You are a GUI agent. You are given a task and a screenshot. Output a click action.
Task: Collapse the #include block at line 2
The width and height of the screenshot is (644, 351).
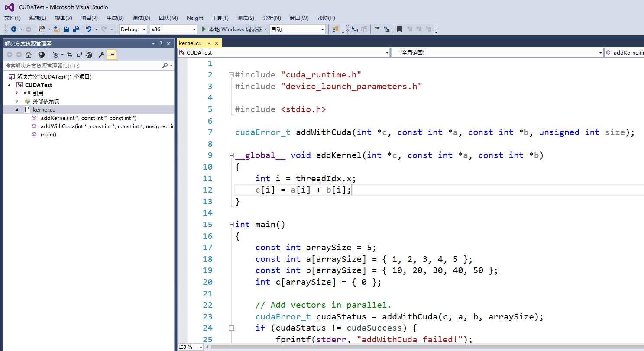(231, 75)
